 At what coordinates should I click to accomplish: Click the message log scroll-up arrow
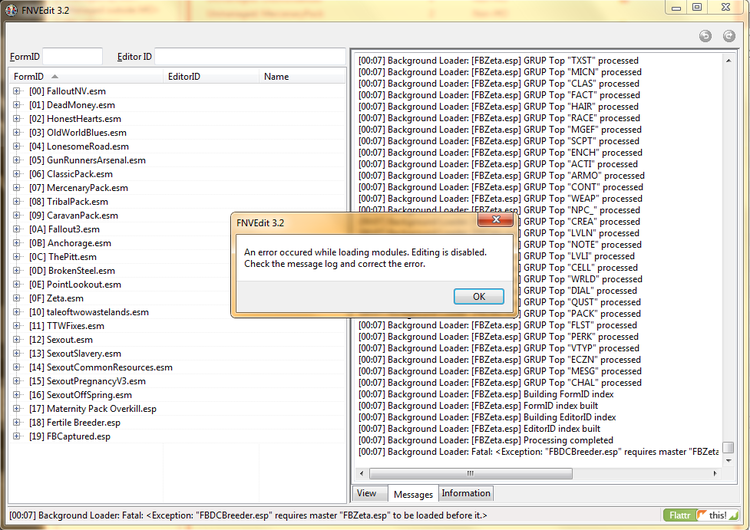pyautogui.click(x=728, y=61)
